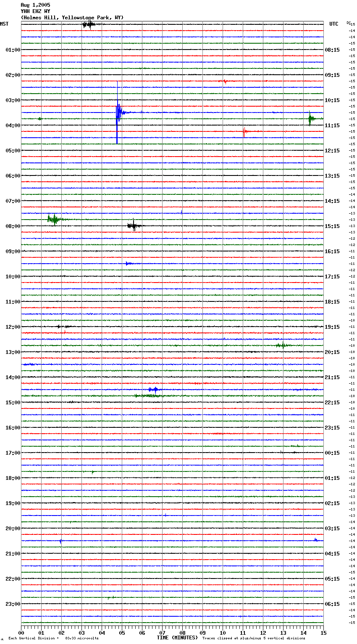
Task: Click the "UTC" column header
Action: [334, 24]
